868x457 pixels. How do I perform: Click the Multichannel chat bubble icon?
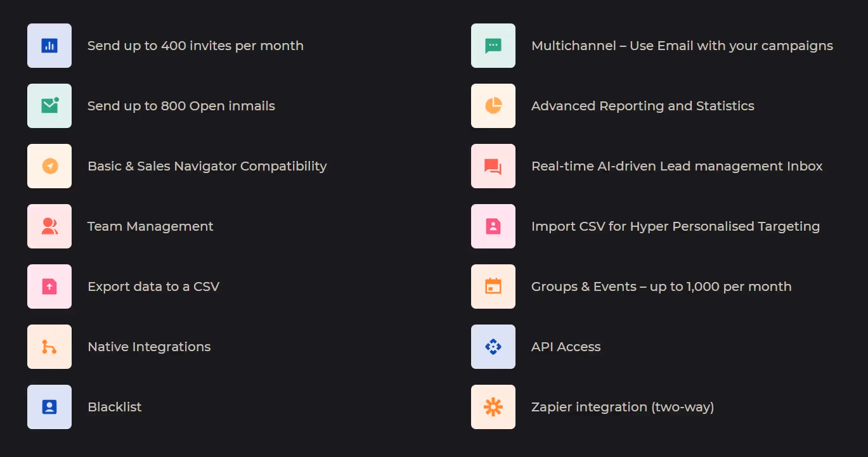(493, 45)
